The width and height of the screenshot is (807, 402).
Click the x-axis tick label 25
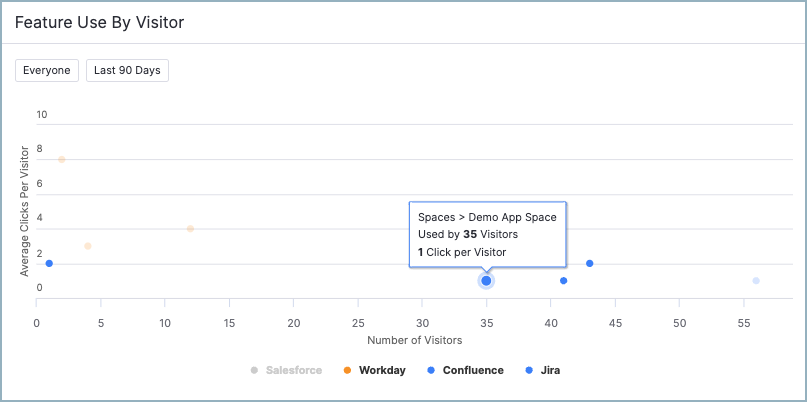[358, 324]
